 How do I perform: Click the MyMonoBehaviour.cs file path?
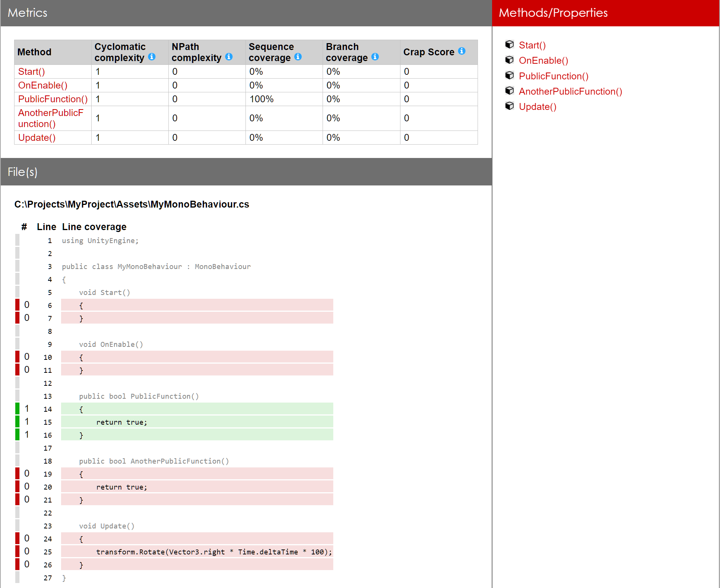[132, 205]
